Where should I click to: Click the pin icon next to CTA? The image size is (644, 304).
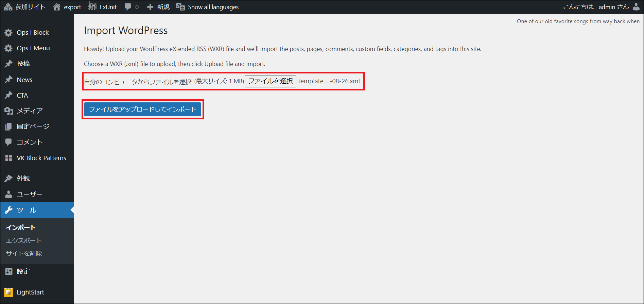(8, 95)
